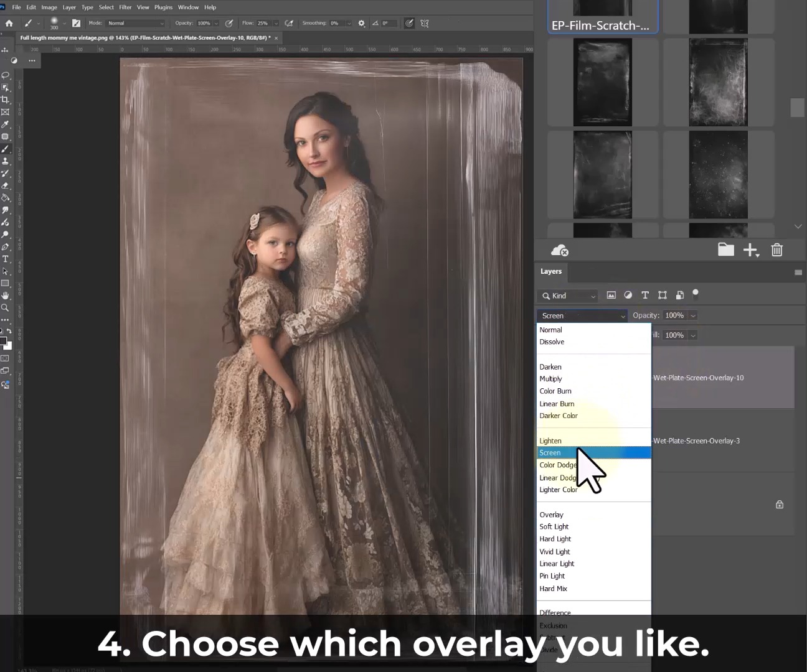Select the Pen tool

[6, 247]
